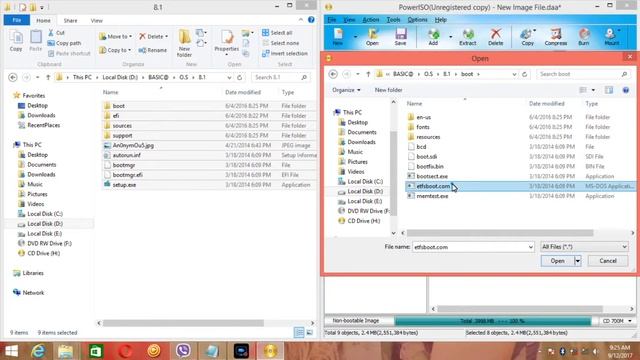Click the Open icon in PowerISO toolbar

(x=372, y=36)
